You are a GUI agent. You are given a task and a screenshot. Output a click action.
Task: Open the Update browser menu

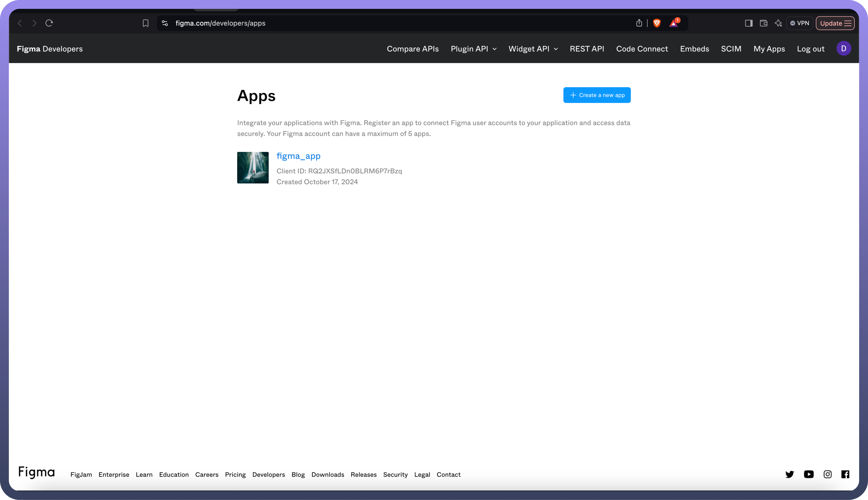click(x=835, y=23)
